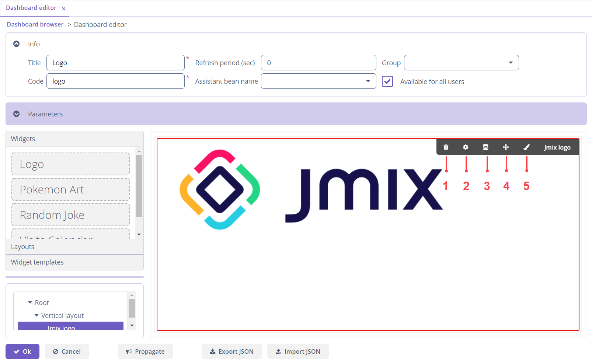
Task: Click the move arrows icon in widget toolbar
Action: 506,147
